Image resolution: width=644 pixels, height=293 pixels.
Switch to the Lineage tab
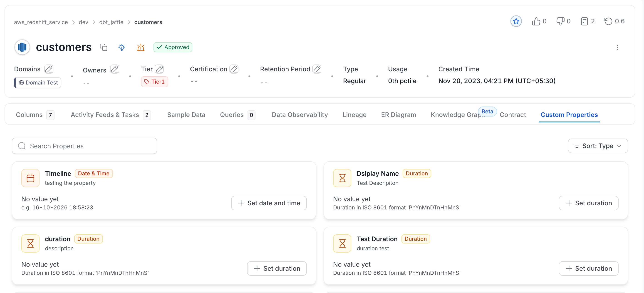354,115
